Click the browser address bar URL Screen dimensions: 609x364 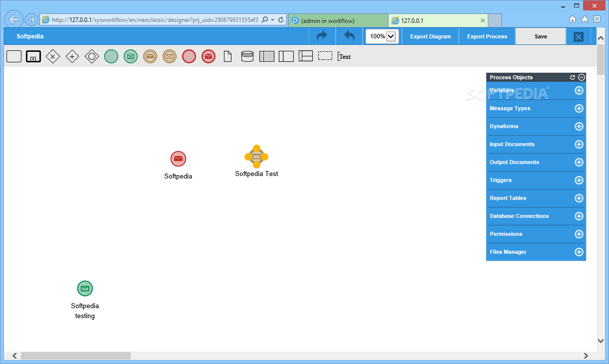coord(155,20)
